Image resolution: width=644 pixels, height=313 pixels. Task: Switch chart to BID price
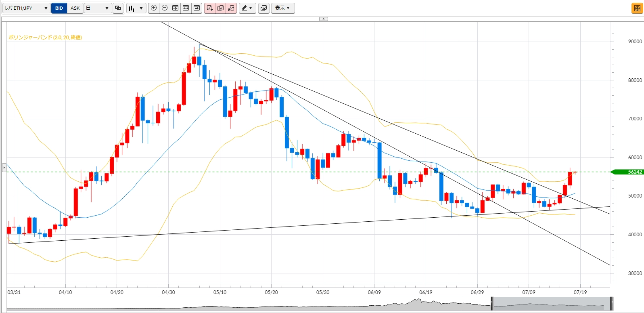(59, 8)
